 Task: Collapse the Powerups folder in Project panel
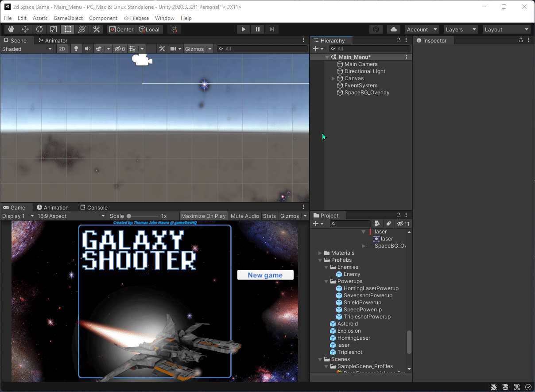326,281
